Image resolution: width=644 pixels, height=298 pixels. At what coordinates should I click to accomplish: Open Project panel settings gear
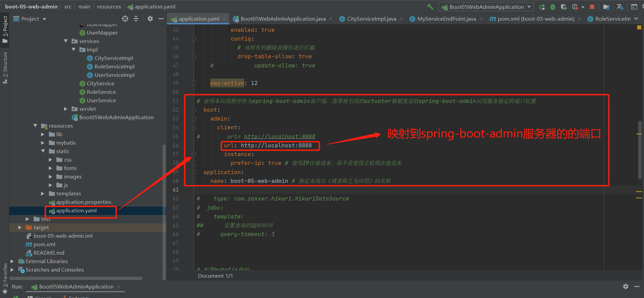[x=150, y=19]
